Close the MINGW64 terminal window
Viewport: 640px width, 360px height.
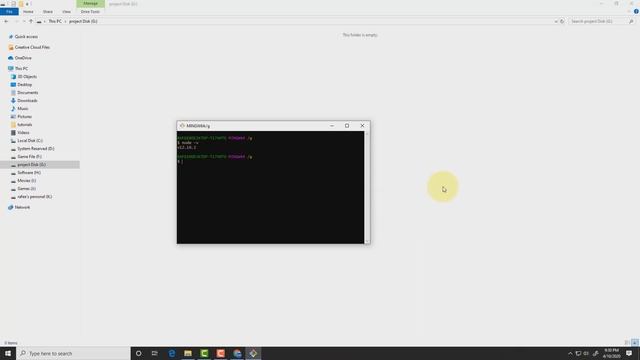click(x=362, y=126)
